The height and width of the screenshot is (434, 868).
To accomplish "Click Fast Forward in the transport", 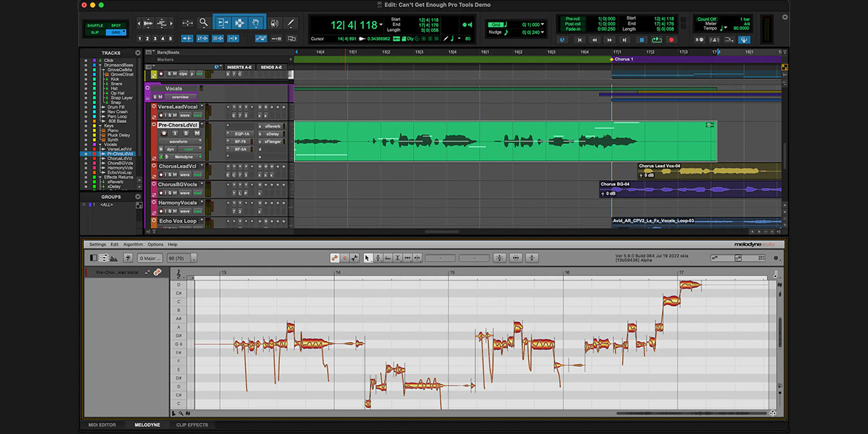I will [610, 40].
